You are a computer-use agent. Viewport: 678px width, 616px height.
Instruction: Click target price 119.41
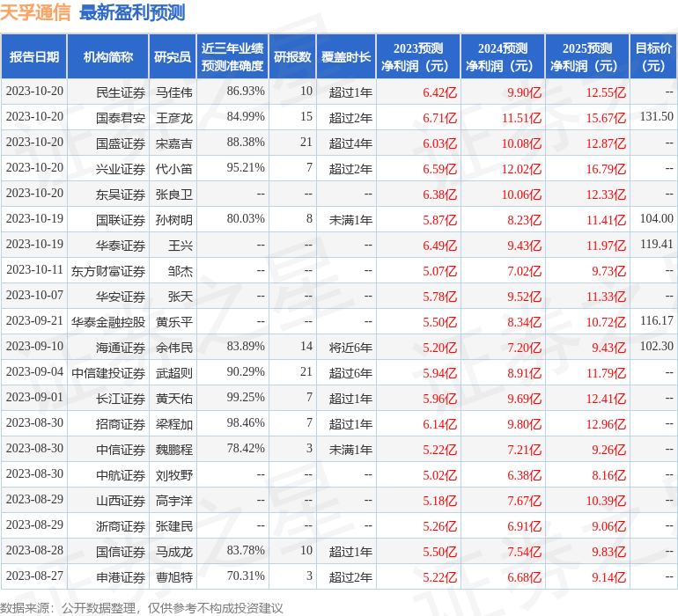656,244
